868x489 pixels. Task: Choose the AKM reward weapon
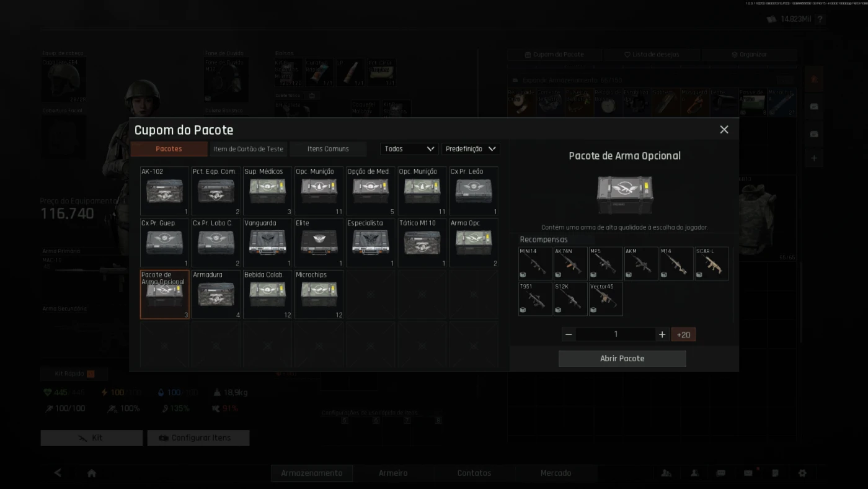click(x=641, y=264)
